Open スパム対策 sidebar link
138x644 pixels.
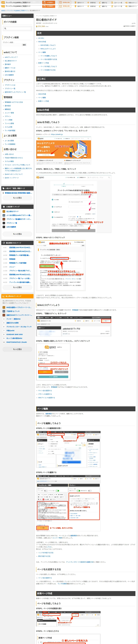coord(8,127)
